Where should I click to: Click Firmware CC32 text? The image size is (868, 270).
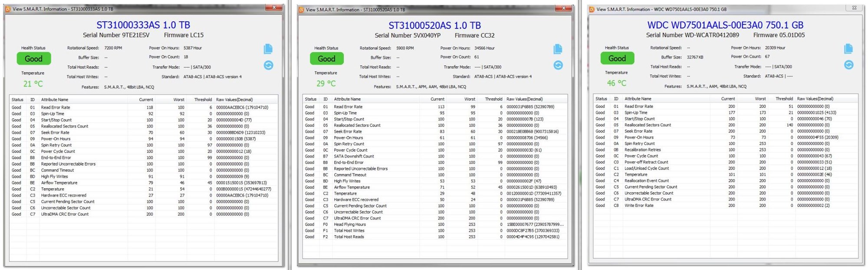474,36
